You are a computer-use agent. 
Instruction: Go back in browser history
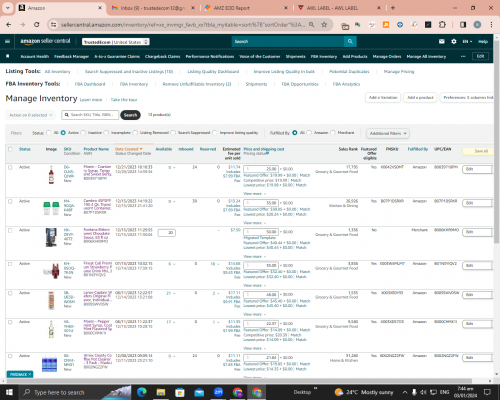(x=9, y=24)
